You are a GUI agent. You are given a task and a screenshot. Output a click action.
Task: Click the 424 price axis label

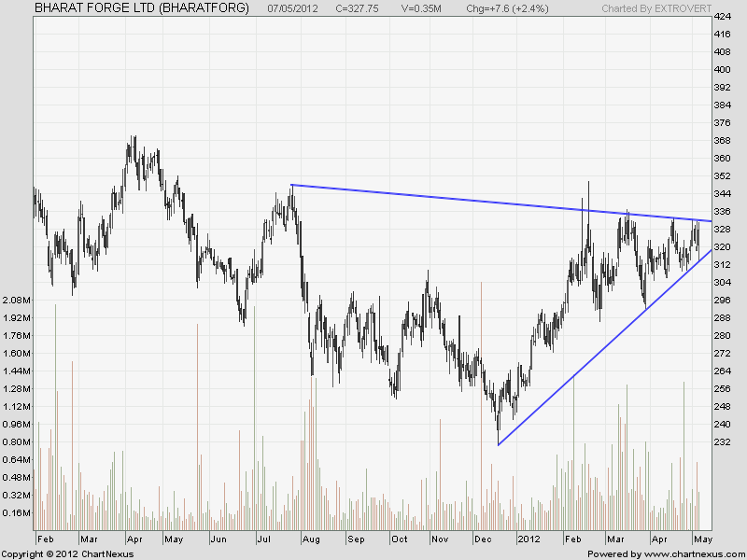722,18
